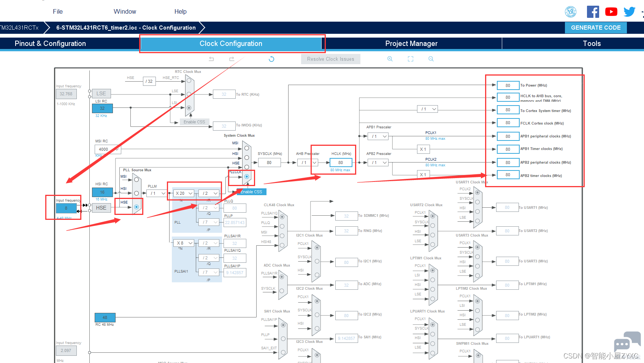
Task: Click the LSE input frequency 32.768 field
Action: pos(66,94)
